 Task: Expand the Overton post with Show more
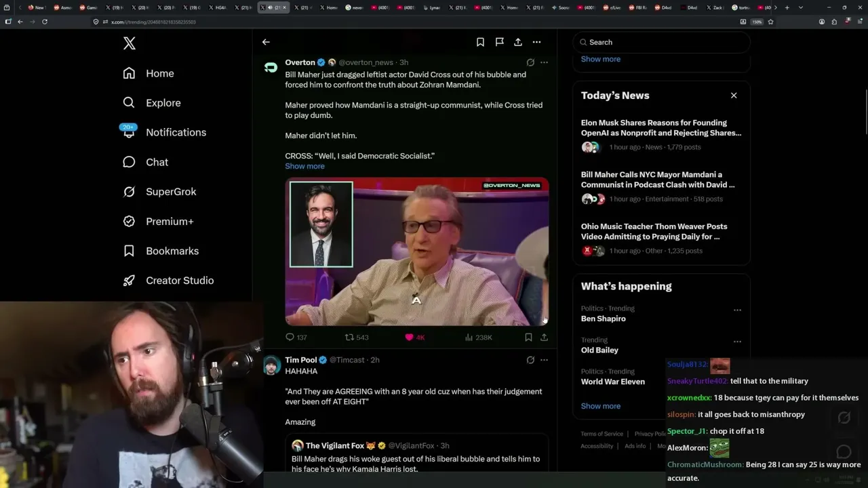tap(304, 166)
